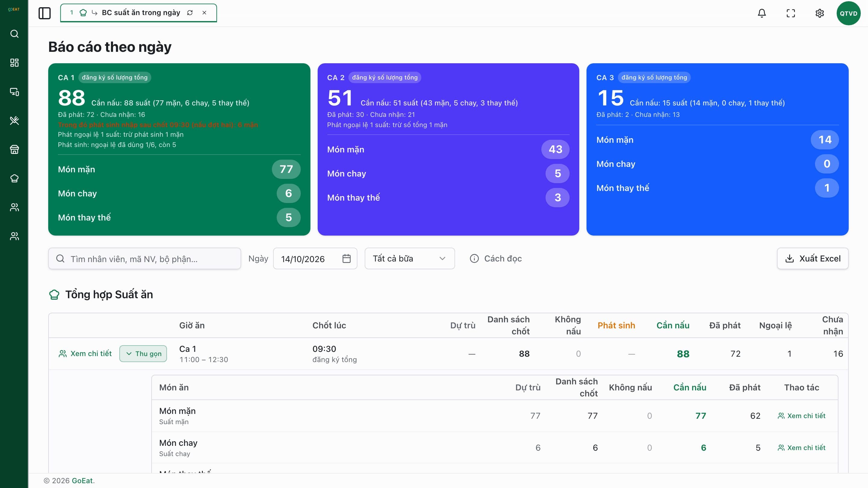Viewport: 868px width, 488px height.
Task: Click the CA 2 đăng ký số lượng tổng badge
Action: 385,77
